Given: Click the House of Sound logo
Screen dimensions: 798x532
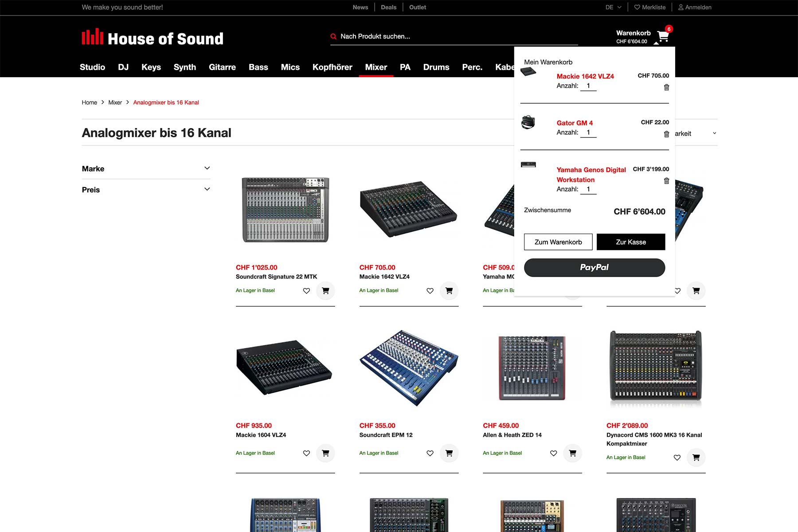Looking at the screenshot, I should point(153,38).
